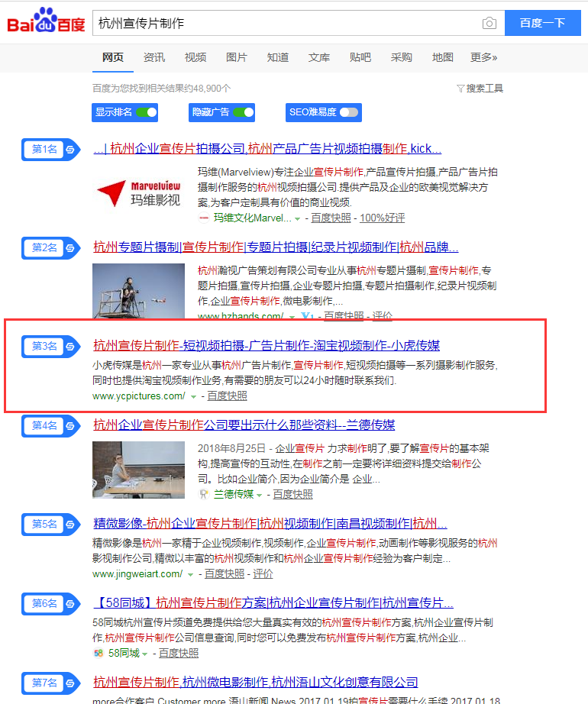Open the 更多» tab menu
Image resolution: width=588 pixels, height=704 pixels.
[x=483, y=57]
